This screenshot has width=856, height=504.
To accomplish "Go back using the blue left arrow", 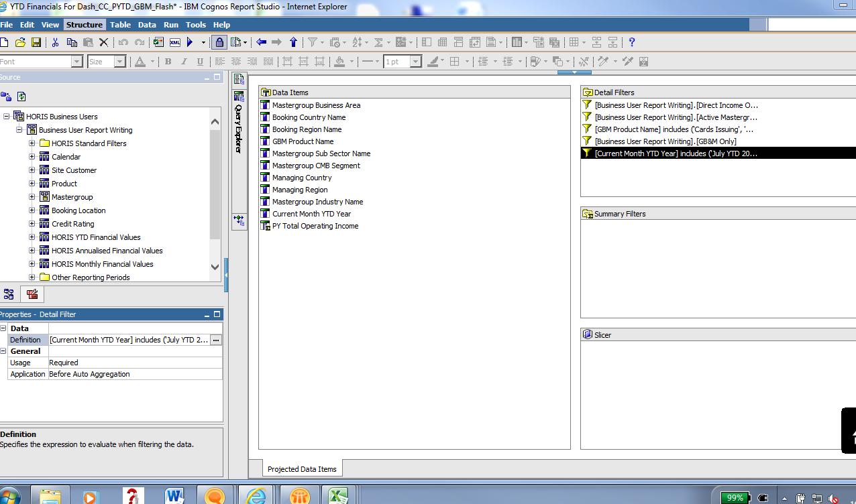I will 261,42.
